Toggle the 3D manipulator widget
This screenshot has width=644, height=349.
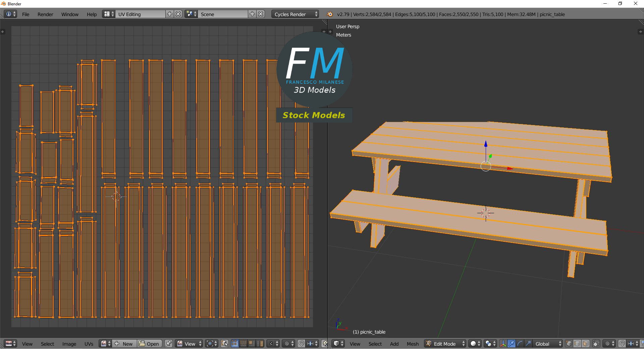503,344
